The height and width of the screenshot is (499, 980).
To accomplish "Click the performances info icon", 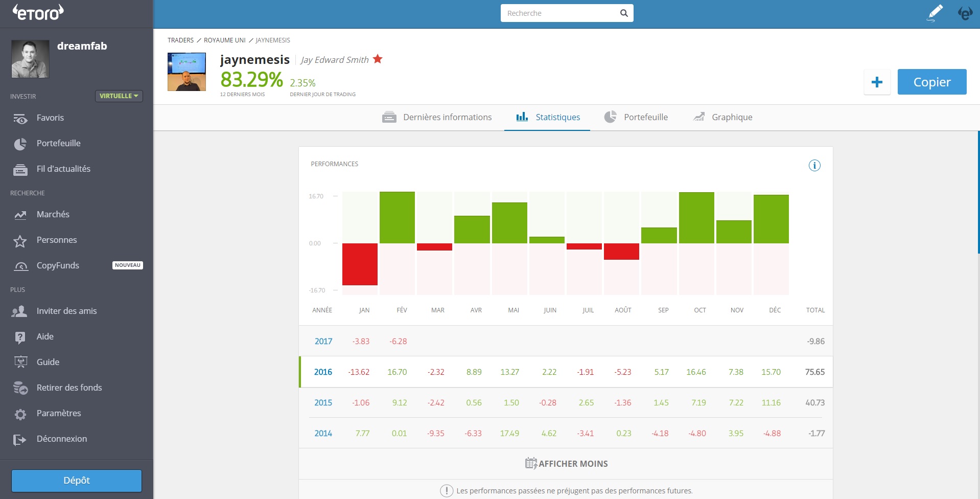I will coord(814,165).
